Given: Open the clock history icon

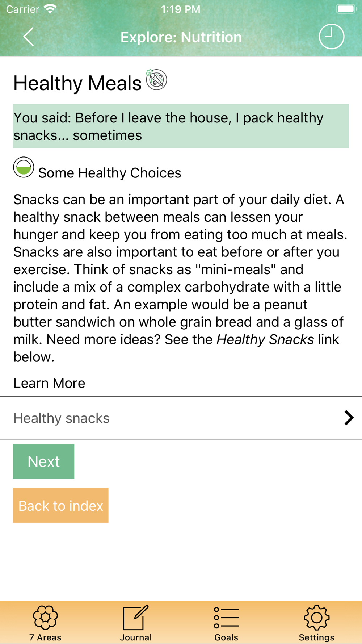Looking at the screenshot, I should point(331,37).
